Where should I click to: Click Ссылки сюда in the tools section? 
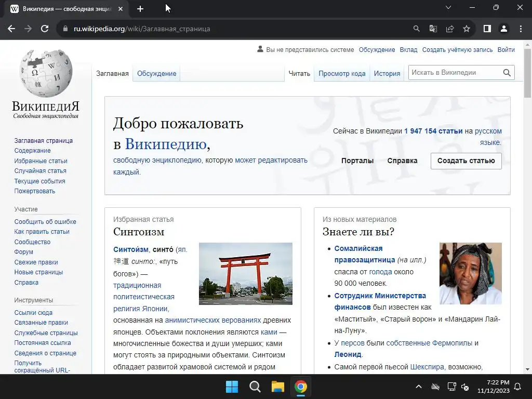33,312
